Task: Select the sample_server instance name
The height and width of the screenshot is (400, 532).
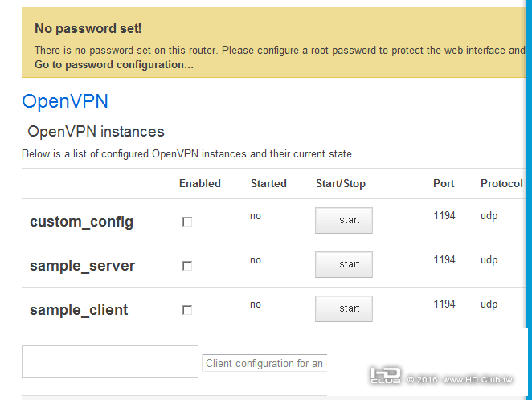Action: pyautogui.click(x=82, y=266)
